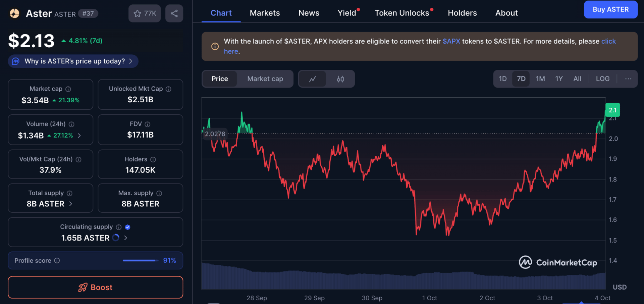Click the $3.54B market cap value
644x304 pixels.
35,100
